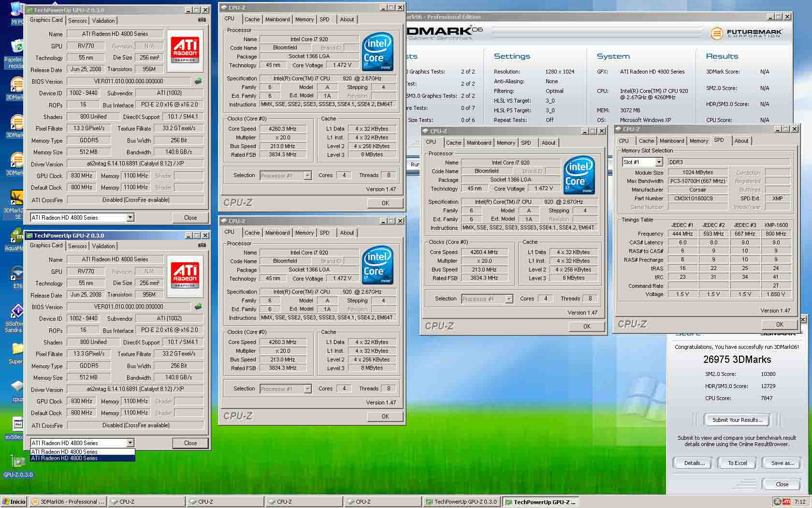Open the Sensors tab in the upper GPU-Z window

77,21
